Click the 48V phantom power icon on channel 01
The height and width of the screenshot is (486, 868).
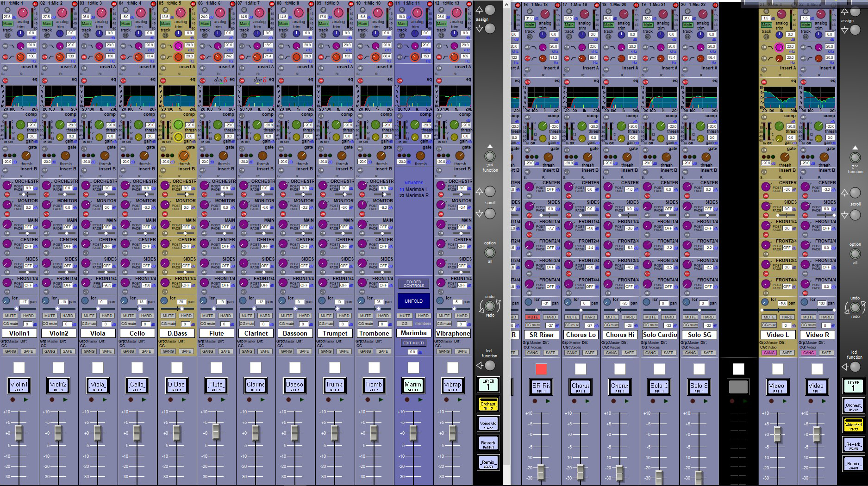(36, 4)
